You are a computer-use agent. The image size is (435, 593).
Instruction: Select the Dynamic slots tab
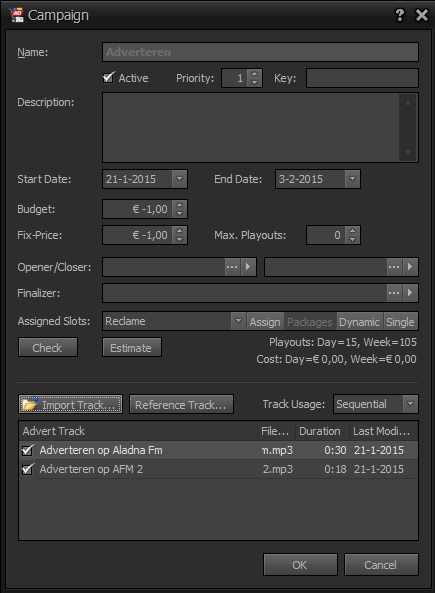pyautogui.click(x=359, y=322)
